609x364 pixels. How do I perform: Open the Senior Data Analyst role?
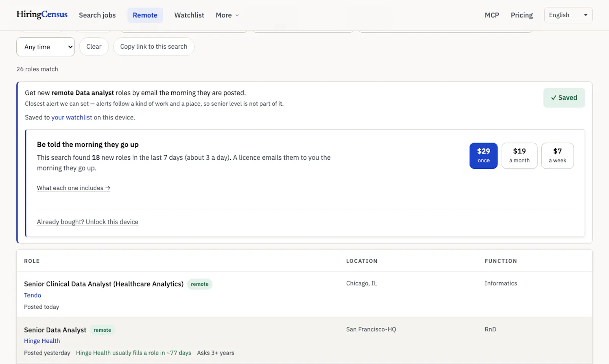click(x=55, y=330)
